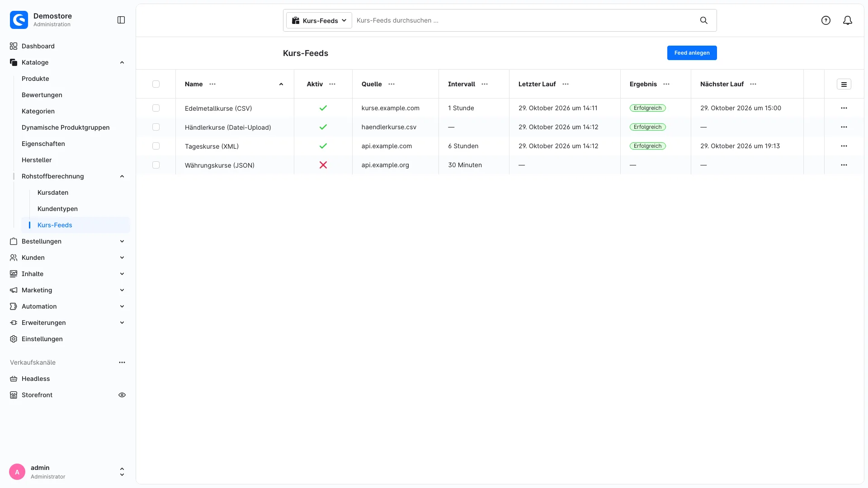Click the red cross for Währungskurse (JSON)

(x=323, y=165)
